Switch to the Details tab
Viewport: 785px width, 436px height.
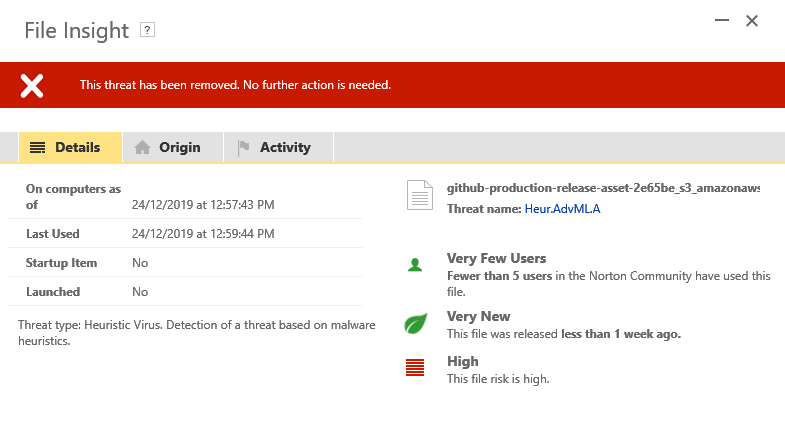pos(70,148)
